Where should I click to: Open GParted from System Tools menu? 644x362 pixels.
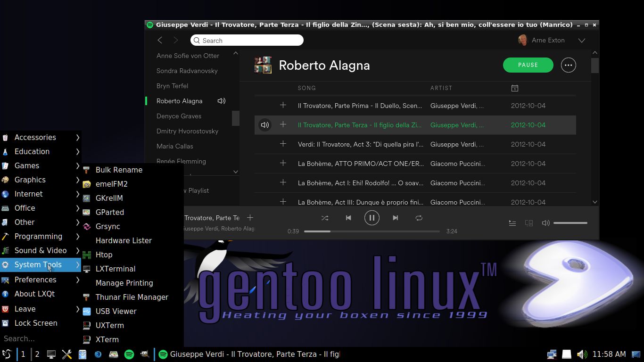(109, 212)
